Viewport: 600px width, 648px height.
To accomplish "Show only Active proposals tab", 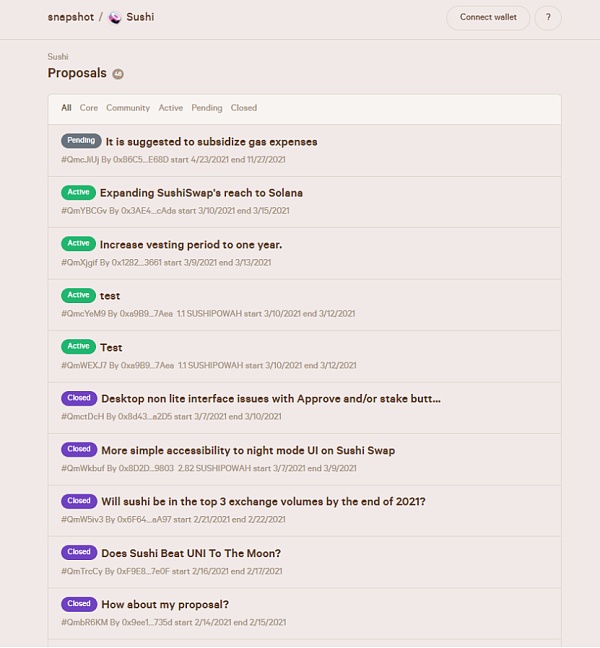I will coord(171,108).
